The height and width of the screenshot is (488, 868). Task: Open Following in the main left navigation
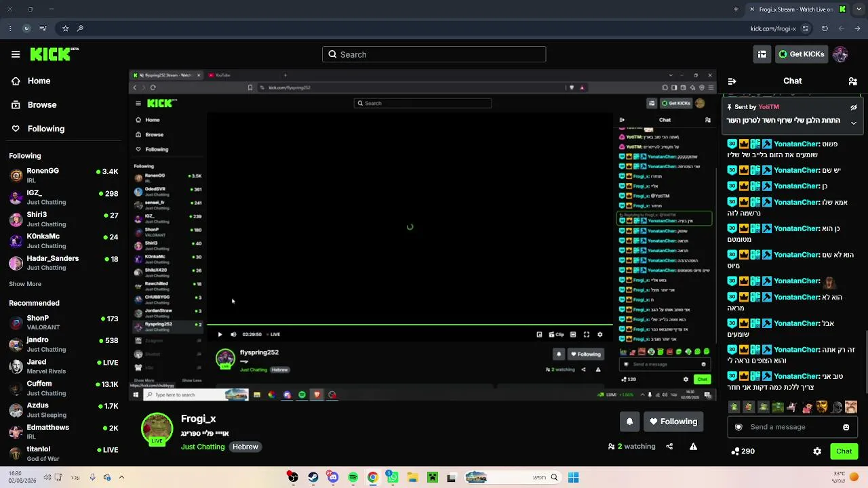(x=45, y=129)
